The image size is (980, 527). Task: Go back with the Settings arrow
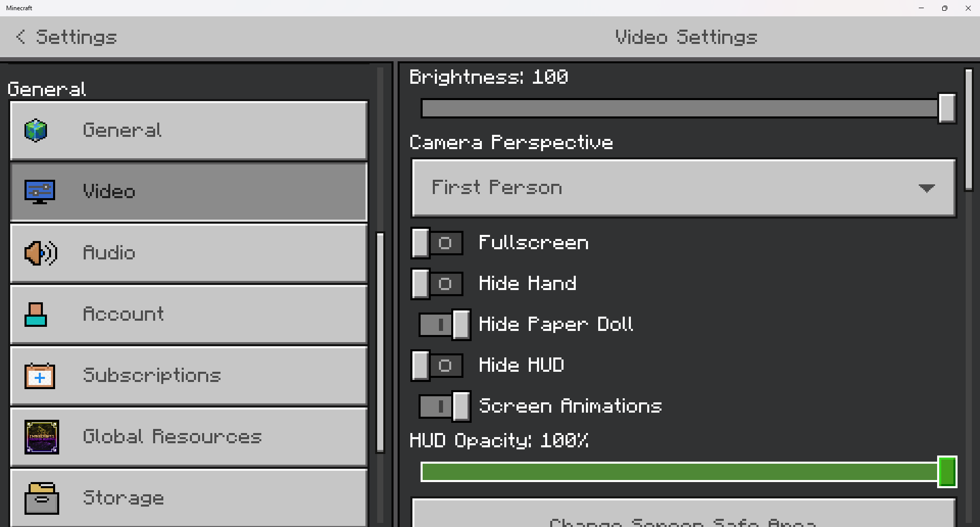[x=20, y=37]
